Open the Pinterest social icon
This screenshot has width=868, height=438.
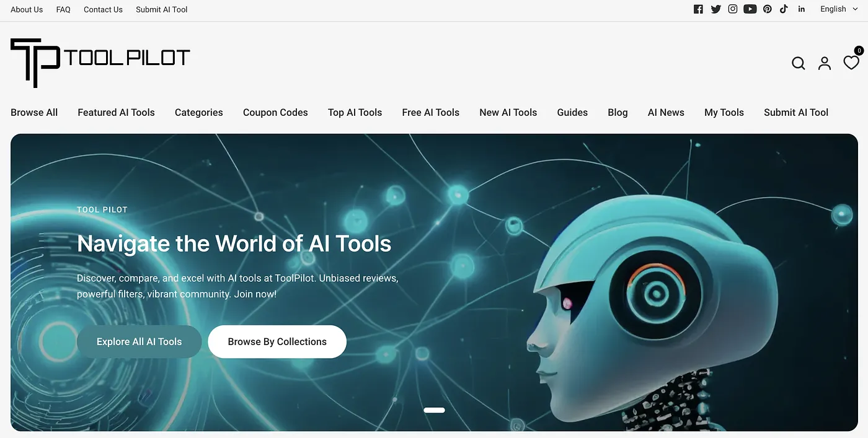[768, 9]
